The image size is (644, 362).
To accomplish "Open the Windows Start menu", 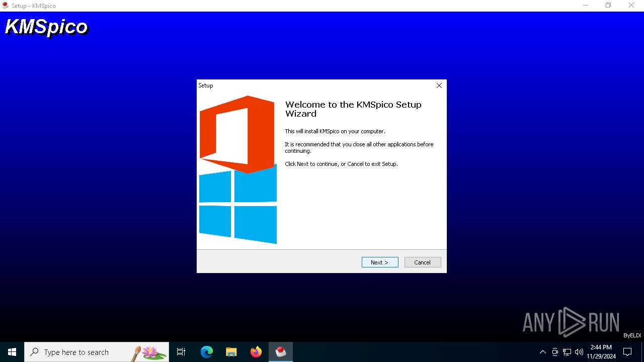I will pyautogui.click(x=12, y=352).
